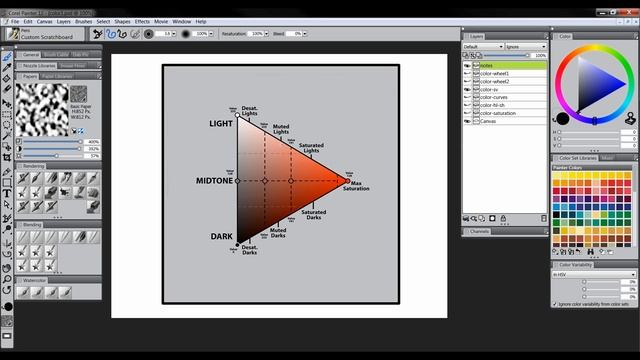640x360 pixels.
Task: Hide the color-sv layer
Action: (467, 89)
